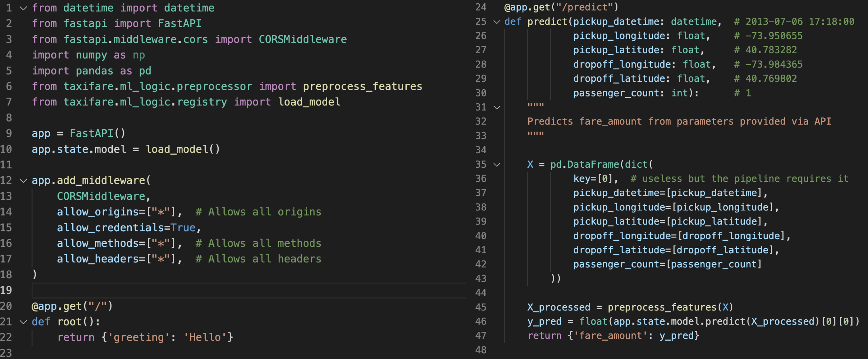Click 'pd.DataFrame' on line 35
The height and width of the screenshot is (359, 868).
[x=584, y=164]
